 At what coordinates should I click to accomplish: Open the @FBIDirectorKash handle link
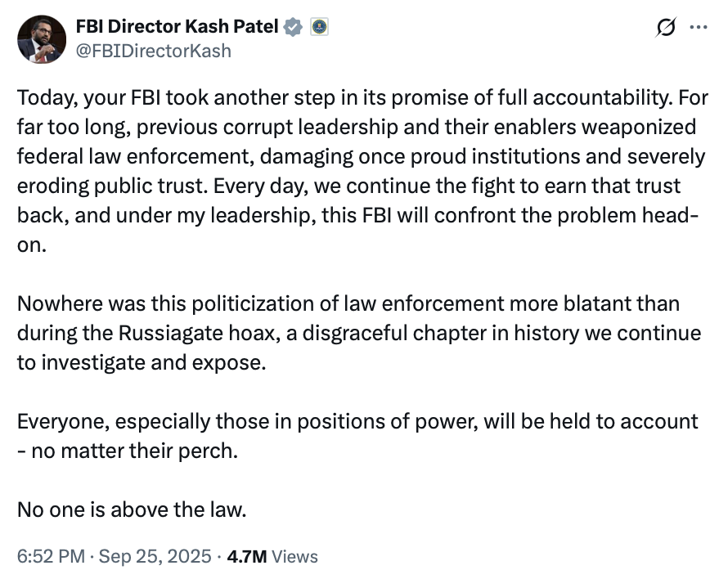(x=154, y=51)
